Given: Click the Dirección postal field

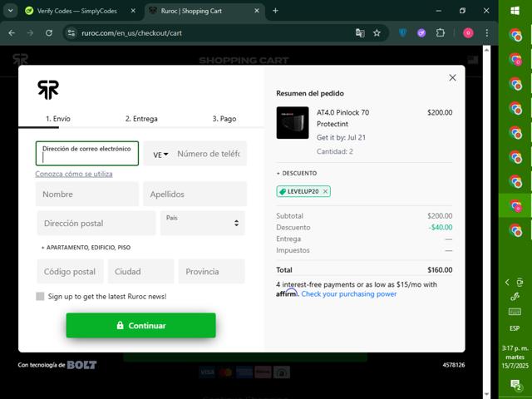Looking at the screenshot, I should coord(96,224).
